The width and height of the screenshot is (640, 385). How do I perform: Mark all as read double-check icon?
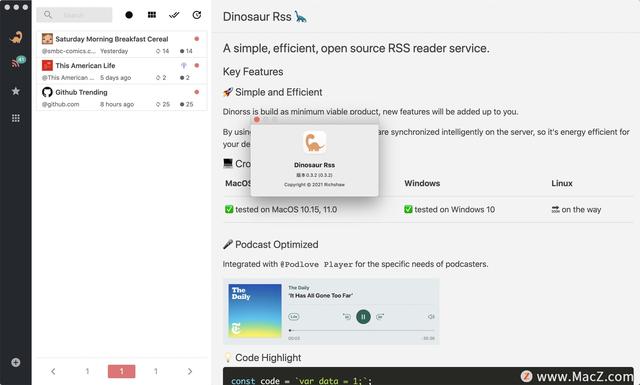click(x=174, y=15)
